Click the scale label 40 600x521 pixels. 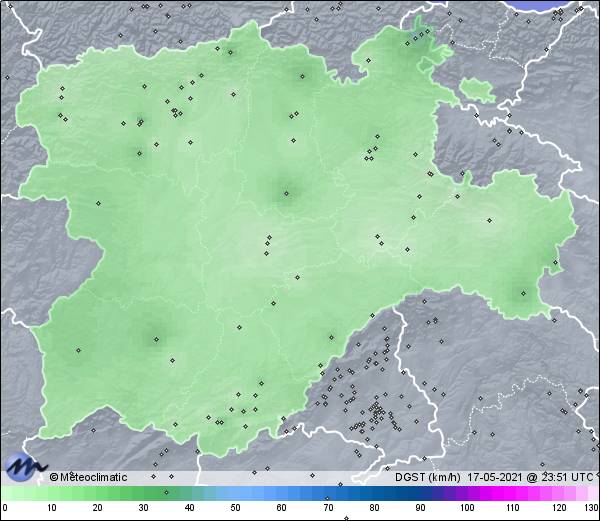coord(189,508)
